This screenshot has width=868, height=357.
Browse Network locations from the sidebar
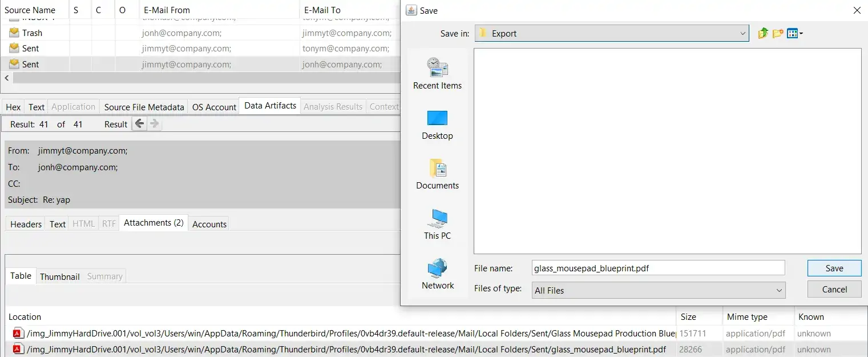[437, 274]
